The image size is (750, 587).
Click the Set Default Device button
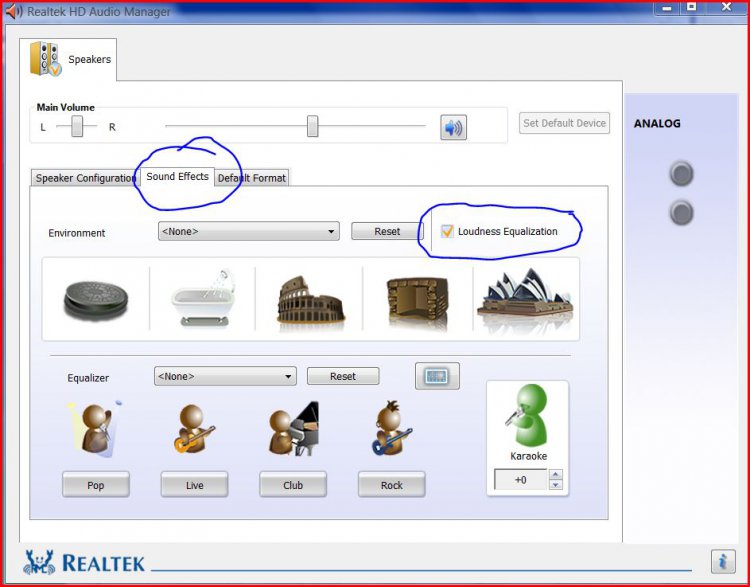click(564, 123)
